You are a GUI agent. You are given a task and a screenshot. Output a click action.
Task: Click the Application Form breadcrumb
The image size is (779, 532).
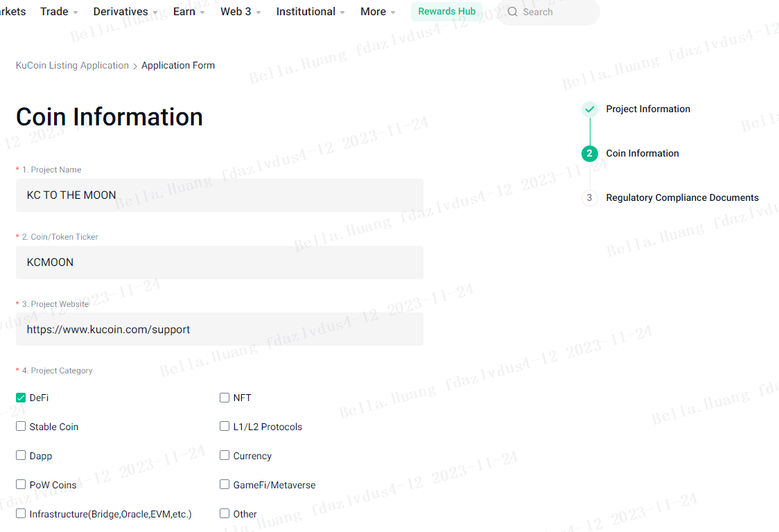point(178,66)
